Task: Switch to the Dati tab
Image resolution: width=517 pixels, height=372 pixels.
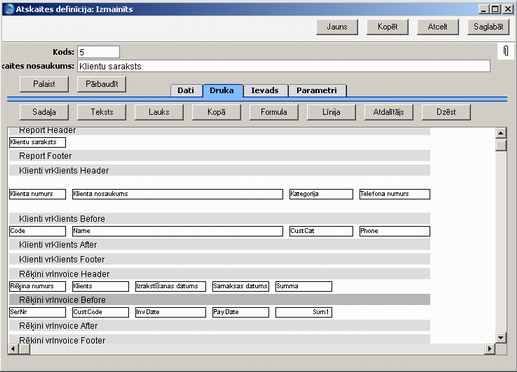Action: coord(186,91)
